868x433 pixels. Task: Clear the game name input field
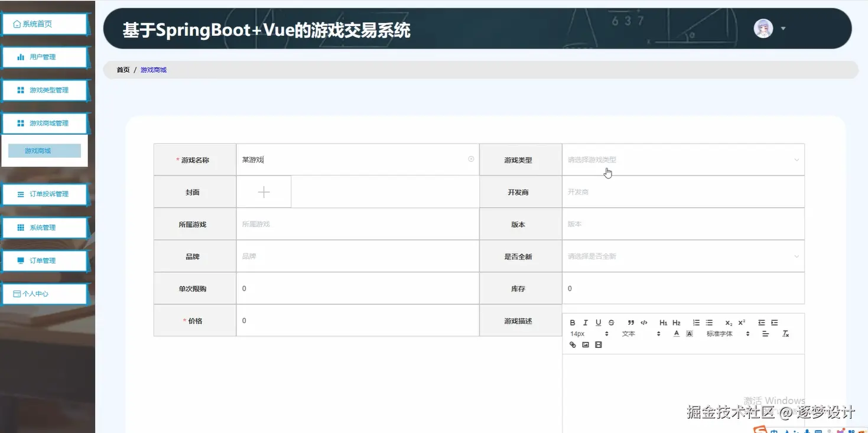click(x=471, y=159)
